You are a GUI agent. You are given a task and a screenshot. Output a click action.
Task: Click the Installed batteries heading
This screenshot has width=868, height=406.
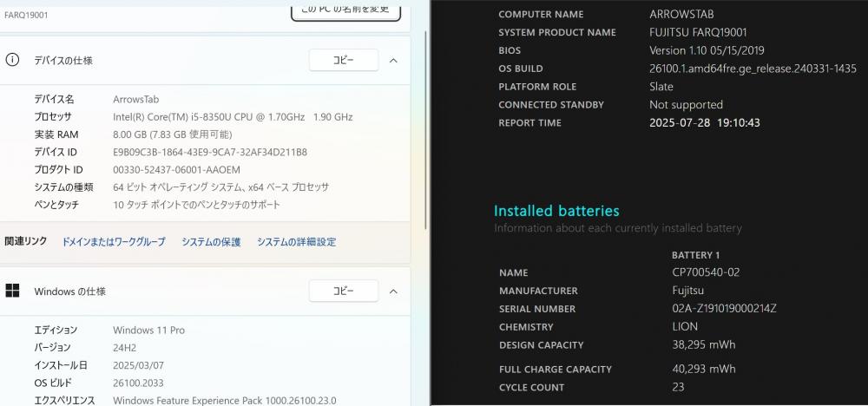(x=556, y=211)
